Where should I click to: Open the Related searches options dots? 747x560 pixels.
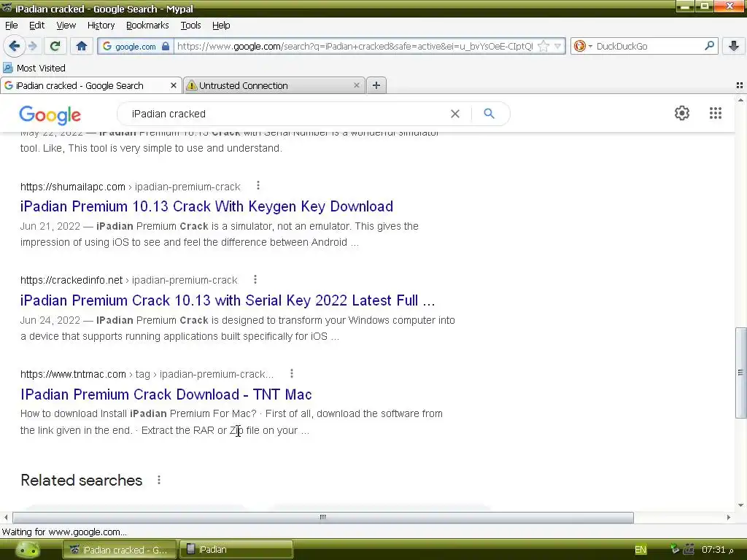[x=159, y=480]
